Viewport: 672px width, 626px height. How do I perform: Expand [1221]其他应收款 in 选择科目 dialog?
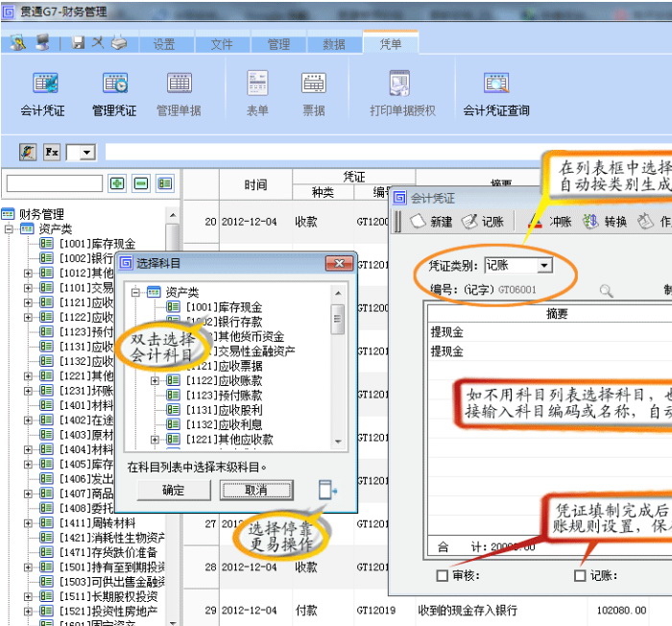pos(155,439)
